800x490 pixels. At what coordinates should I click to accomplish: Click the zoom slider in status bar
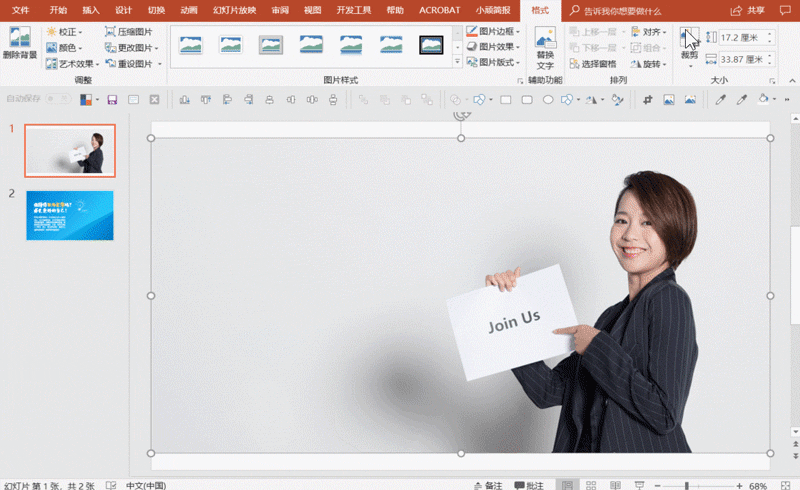click(698, 486)
